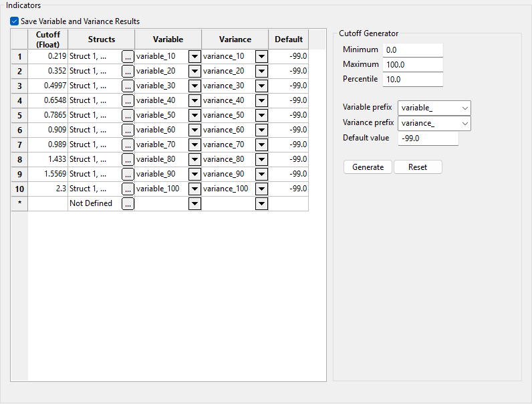Expand the variable_10 dropdown arrow
532x404 pixels.
(194, 56)
